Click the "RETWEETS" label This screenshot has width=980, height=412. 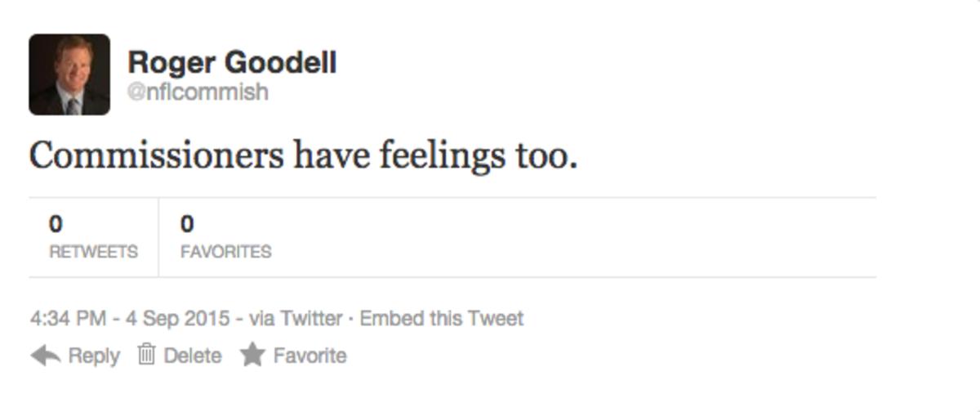(93, 252)
